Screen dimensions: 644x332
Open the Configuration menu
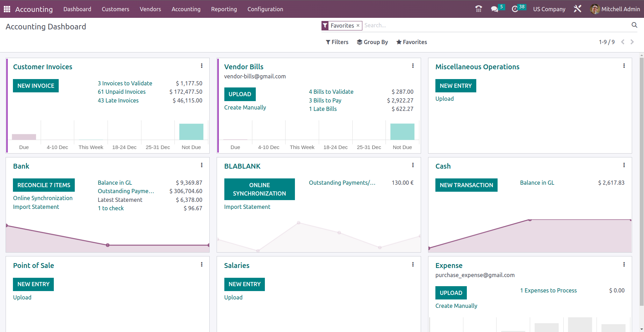(x=265, y=9)
